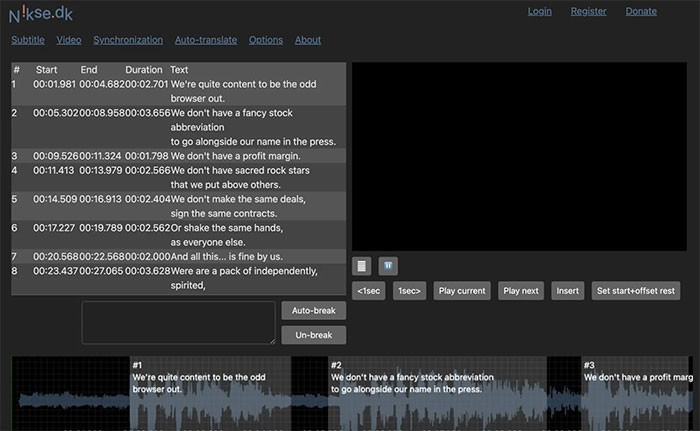Skip forward with the 1sec> button
700x431 pixels.
click(x=408, y=291)
